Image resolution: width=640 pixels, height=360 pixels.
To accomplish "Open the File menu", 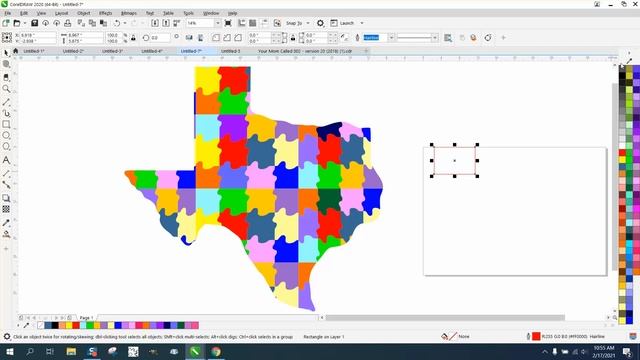I will pyautogui.click(x=8, y=13).
